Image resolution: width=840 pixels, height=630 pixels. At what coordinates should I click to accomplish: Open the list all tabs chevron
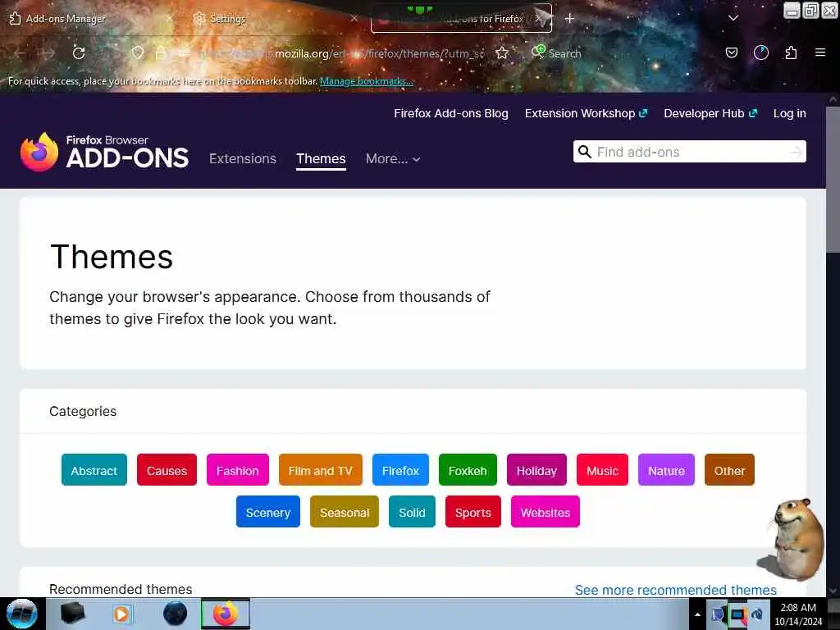pyautogui.click(x=733, y=18)
